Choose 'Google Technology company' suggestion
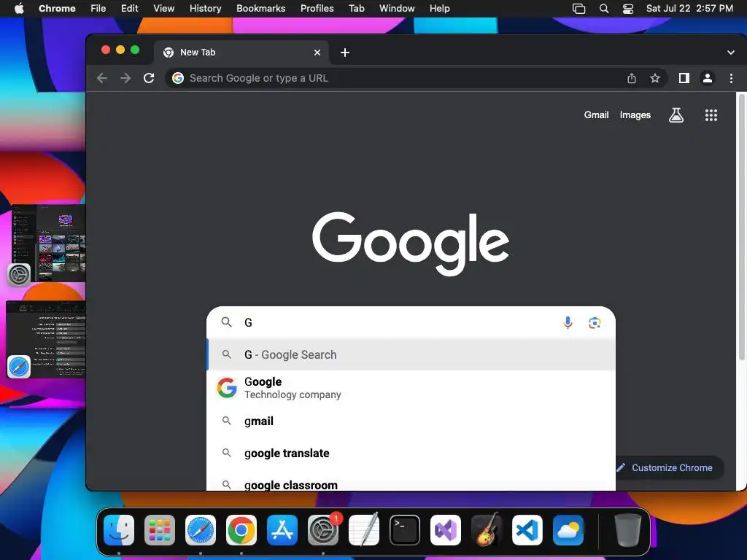Screen dimensions: 747x560 [411, 388]
